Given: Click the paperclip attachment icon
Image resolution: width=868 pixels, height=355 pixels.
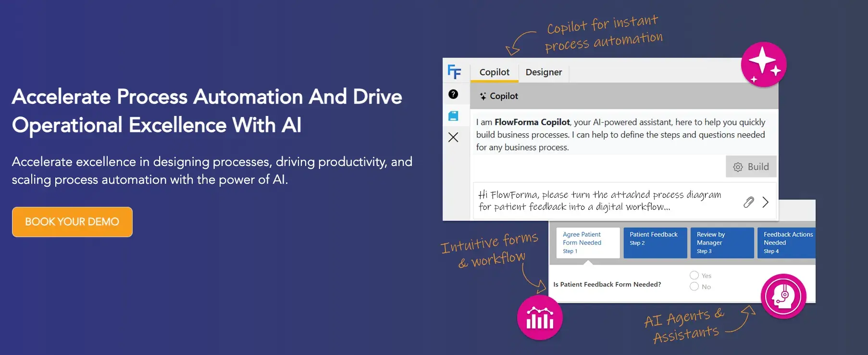Looking at the screenshot, I should [748, 202].
